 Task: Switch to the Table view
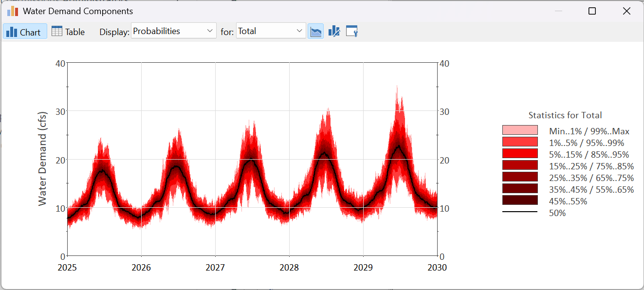[x=68, y=32]
